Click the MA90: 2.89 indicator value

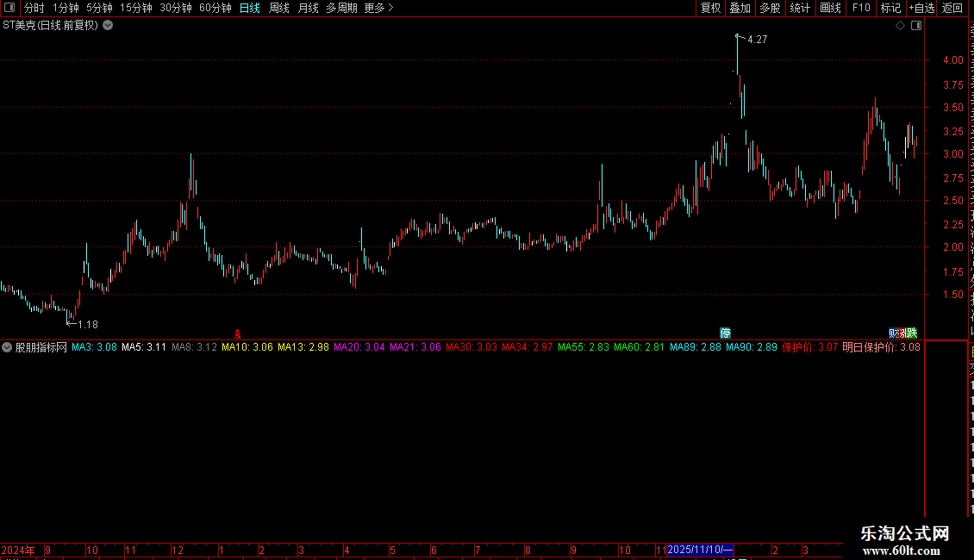752,347
